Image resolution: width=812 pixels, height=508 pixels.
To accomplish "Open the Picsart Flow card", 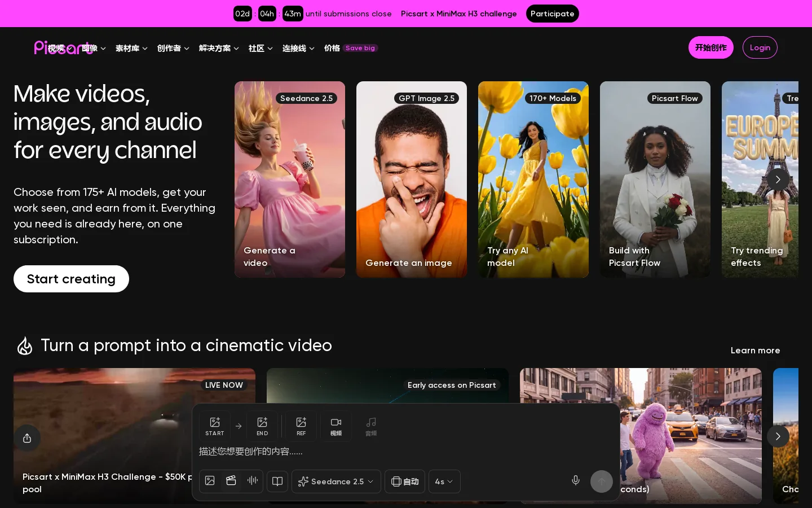I will pyautogui.click(x=655, y=179).
